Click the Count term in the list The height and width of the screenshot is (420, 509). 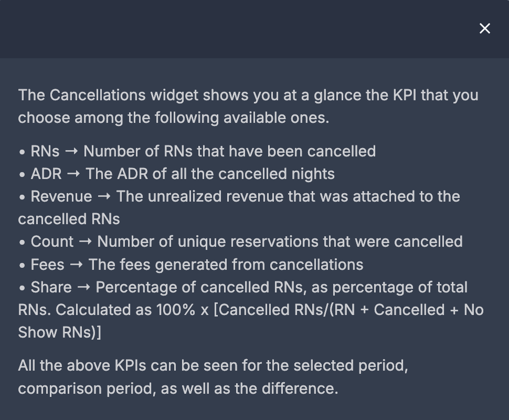pyautogui.click(x=52, y=242)
